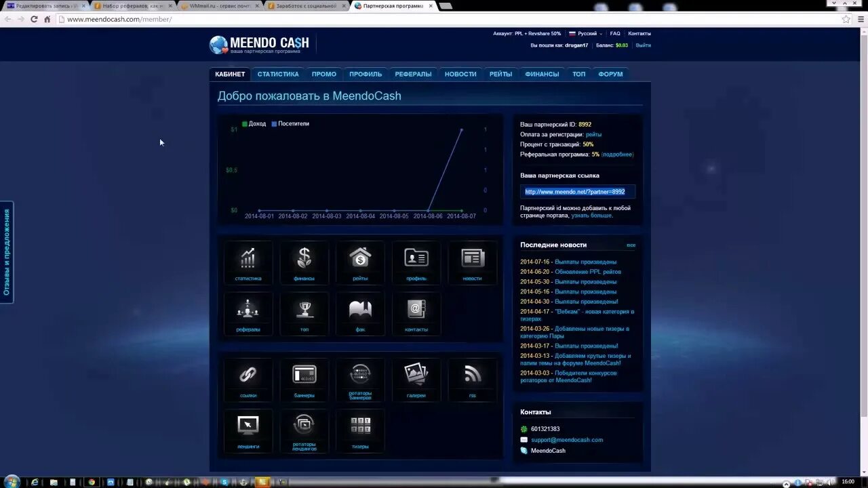Toggle the Доход chart legend
Screen dimensions: 868x488
[x=254, y=124]
